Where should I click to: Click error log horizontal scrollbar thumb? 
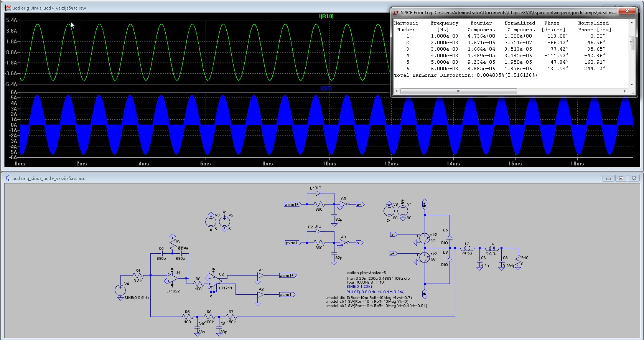458,91
